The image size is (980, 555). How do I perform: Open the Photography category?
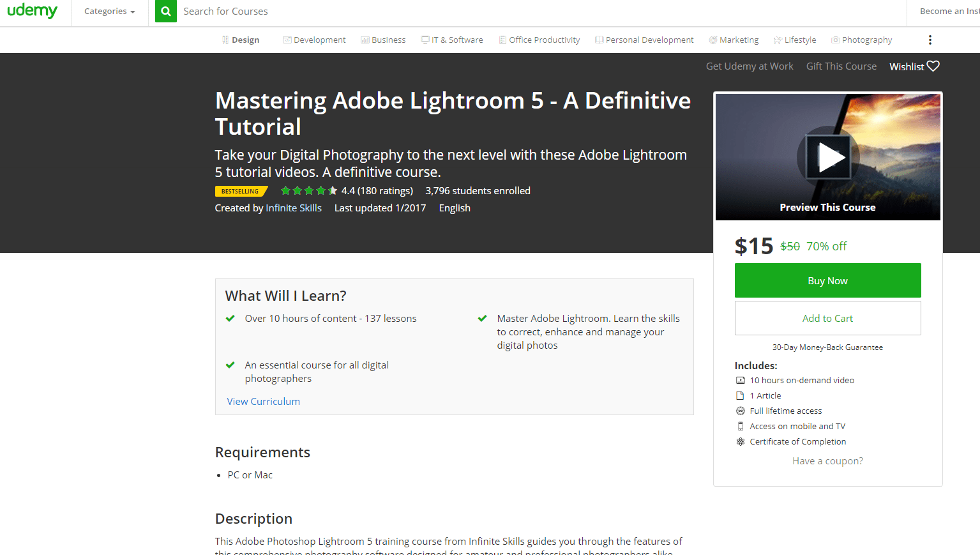861,40
